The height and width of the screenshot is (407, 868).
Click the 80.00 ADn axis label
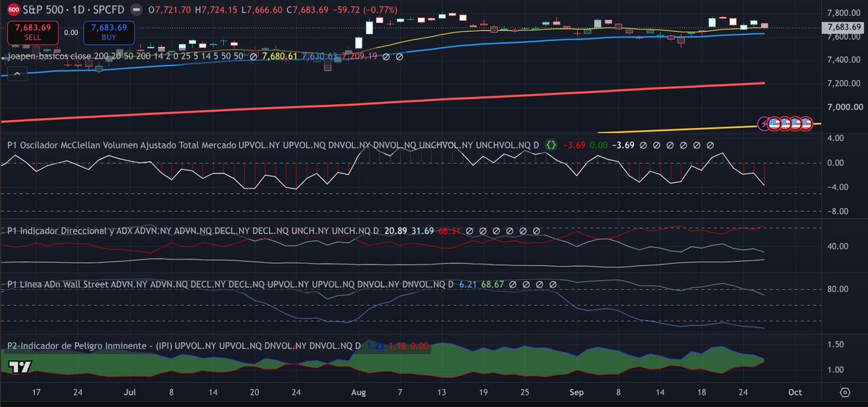click(838, 289)
